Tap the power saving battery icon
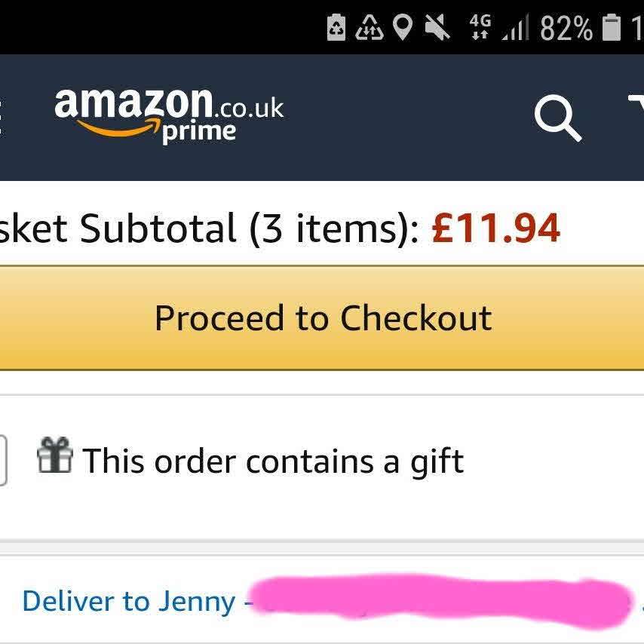Screen dimensions: 644x644 point(336,28)
